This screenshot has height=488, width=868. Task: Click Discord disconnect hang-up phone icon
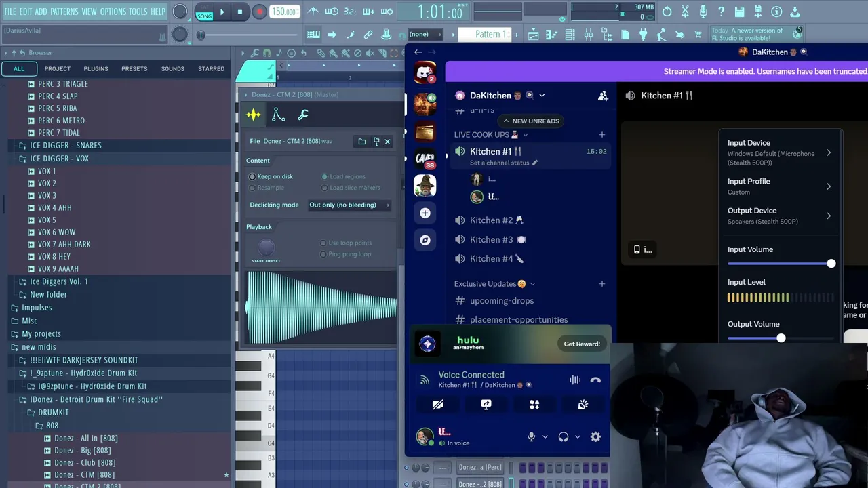[595, 380]
